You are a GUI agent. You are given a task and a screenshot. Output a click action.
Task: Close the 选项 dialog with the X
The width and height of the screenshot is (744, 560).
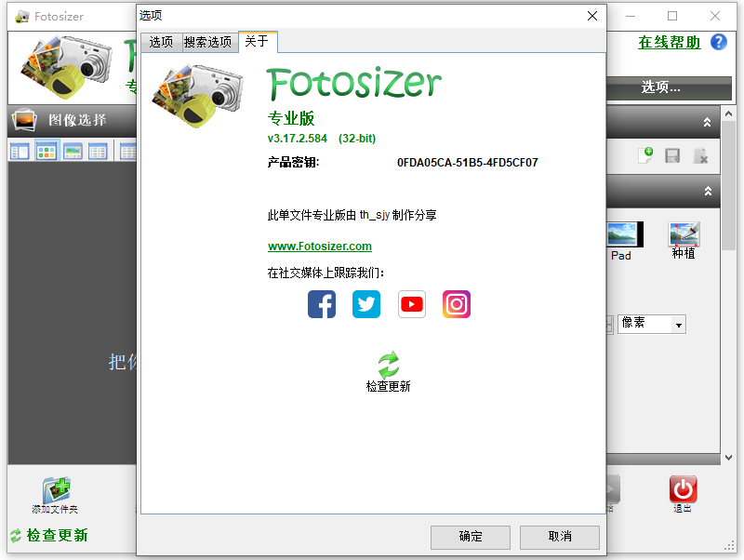click(592, 16)
